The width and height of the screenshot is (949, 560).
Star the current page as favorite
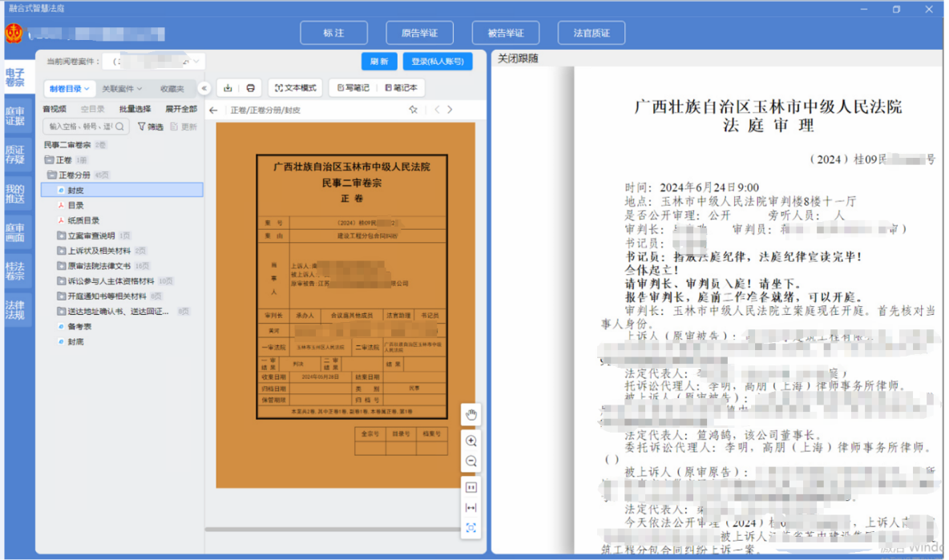pyautogui.click(x=414, y=110)
